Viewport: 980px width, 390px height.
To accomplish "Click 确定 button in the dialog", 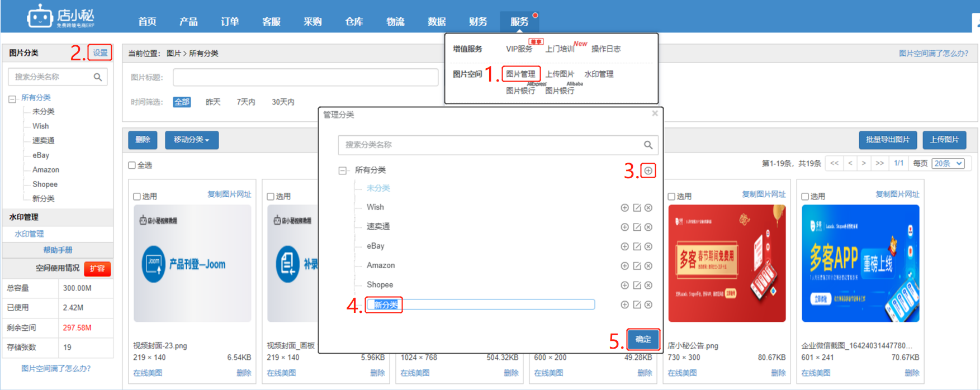I will click(x=643, y=339).
